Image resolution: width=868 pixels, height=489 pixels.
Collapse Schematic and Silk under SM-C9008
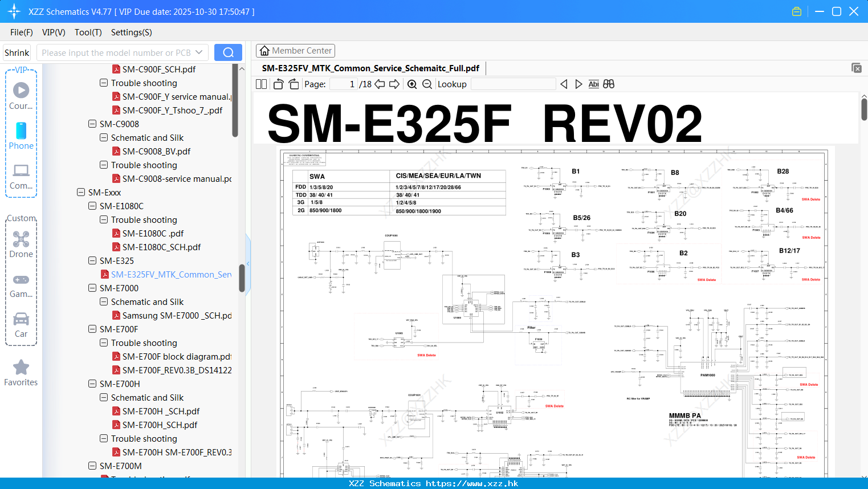[104, 137]
